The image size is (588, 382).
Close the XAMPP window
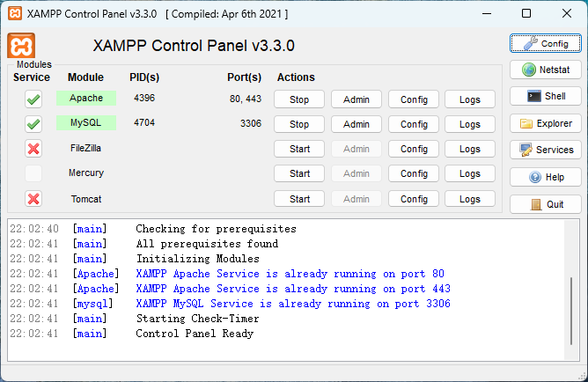coord(567,14)
